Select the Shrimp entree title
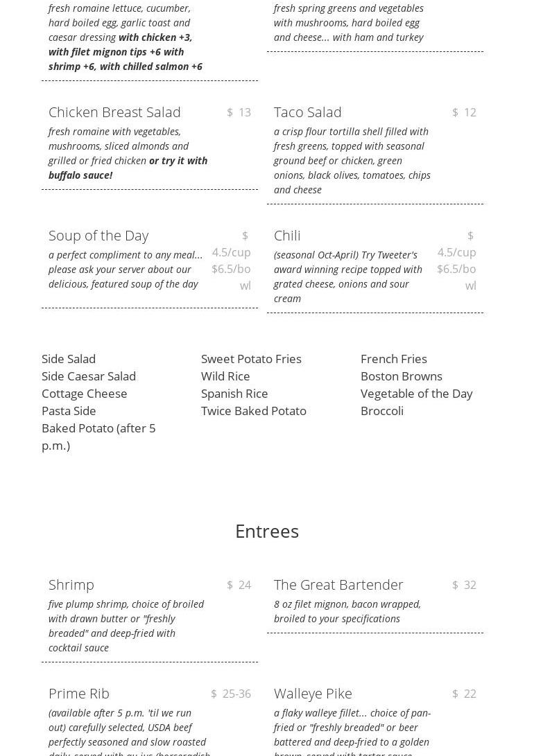 coord(71,585)
